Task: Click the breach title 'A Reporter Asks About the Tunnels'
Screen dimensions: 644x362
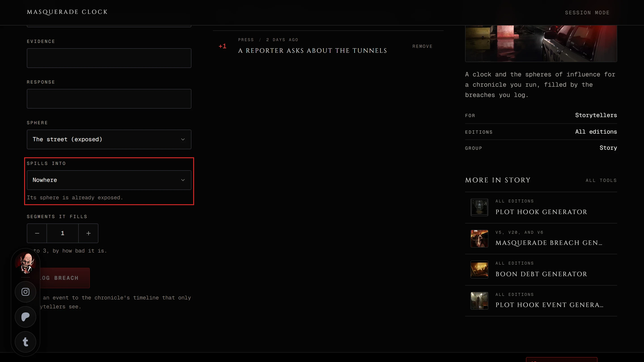Action: pos(313,51)
